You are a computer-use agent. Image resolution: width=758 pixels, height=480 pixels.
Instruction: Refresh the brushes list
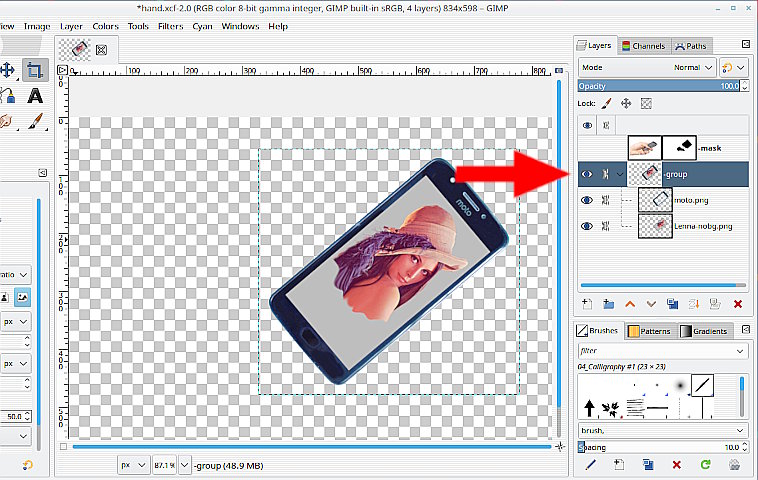pos(706,464)
